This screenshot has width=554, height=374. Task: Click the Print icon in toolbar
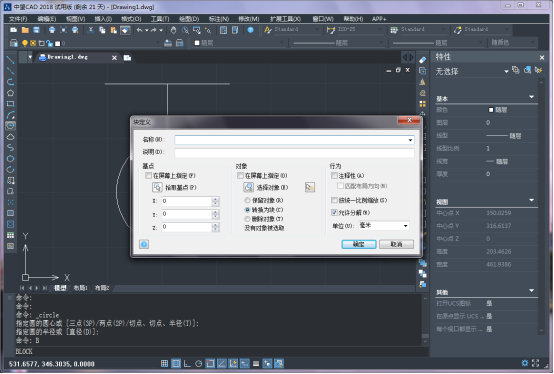pyautogui.click(x=52, y=30)
